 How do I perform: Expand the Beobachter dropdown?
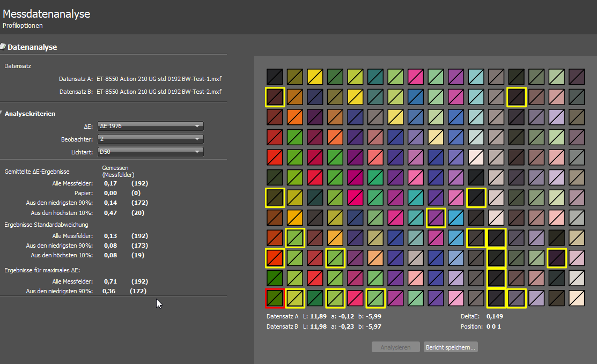pyautogui.click(x=151, y=139)
